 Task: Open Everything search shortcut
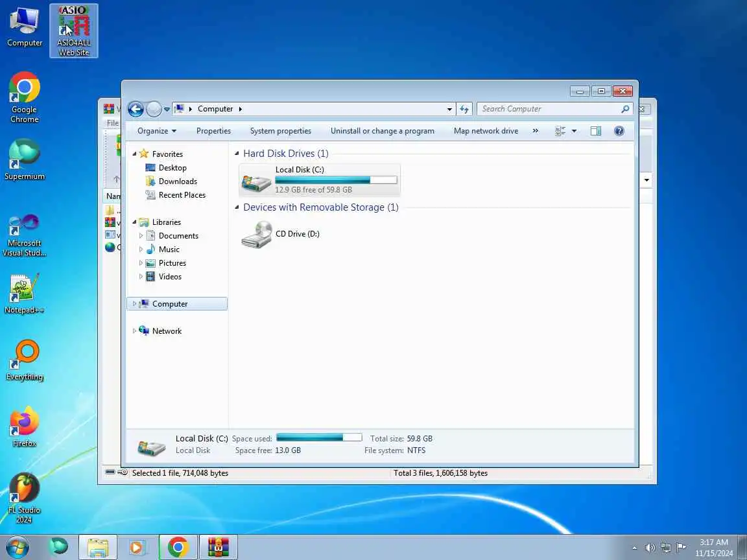coord(24,360)
